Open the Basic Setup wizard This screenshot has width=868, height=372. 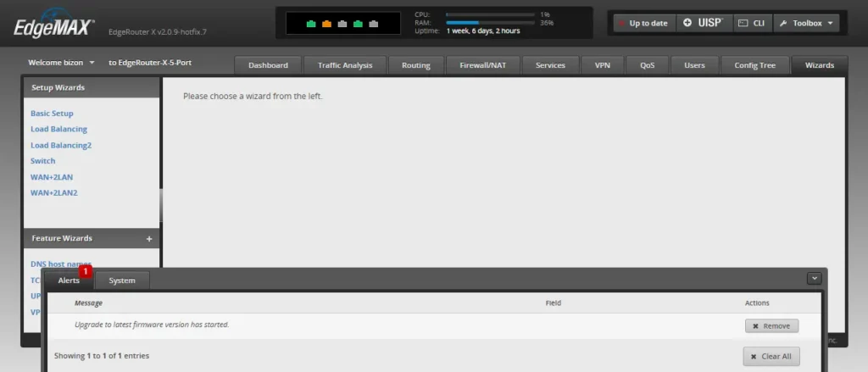[x=52, y=114]
